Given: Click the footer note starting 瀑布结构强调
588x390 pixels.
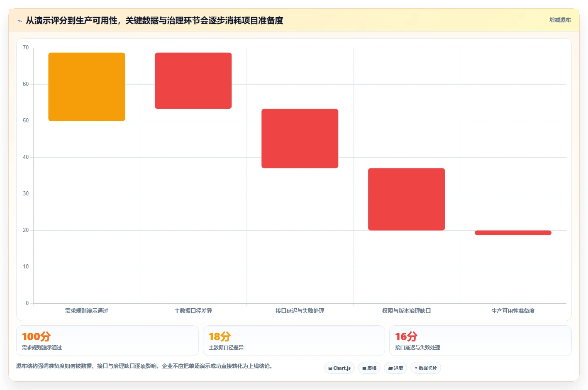Looking at the screenshot, I should tap(145, 366).
